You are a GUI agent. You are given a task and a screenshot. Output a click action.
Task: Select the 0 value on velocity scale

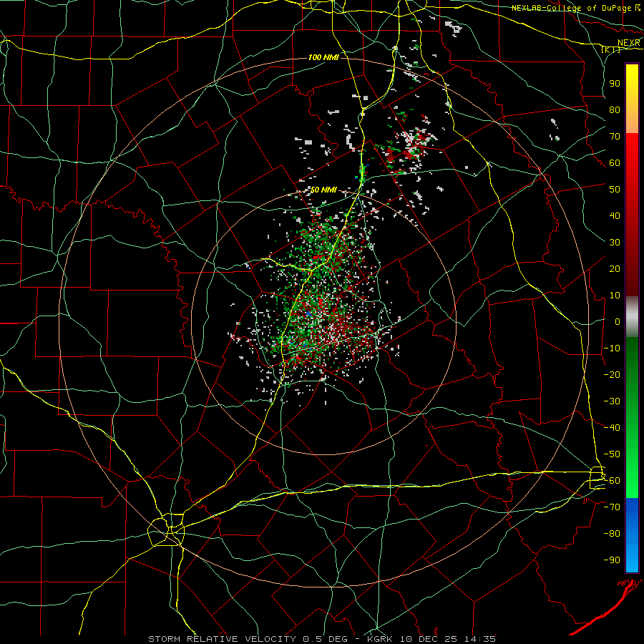618,322
